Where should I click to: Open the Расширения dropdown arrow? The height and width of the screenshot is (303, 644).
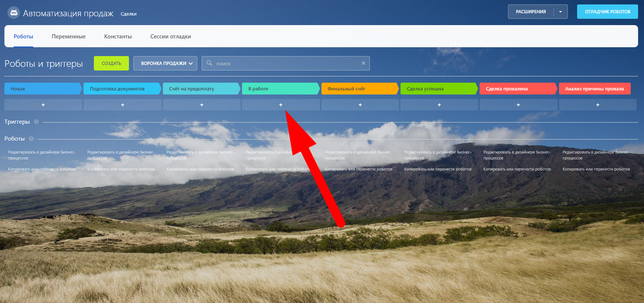coord(560,12)
